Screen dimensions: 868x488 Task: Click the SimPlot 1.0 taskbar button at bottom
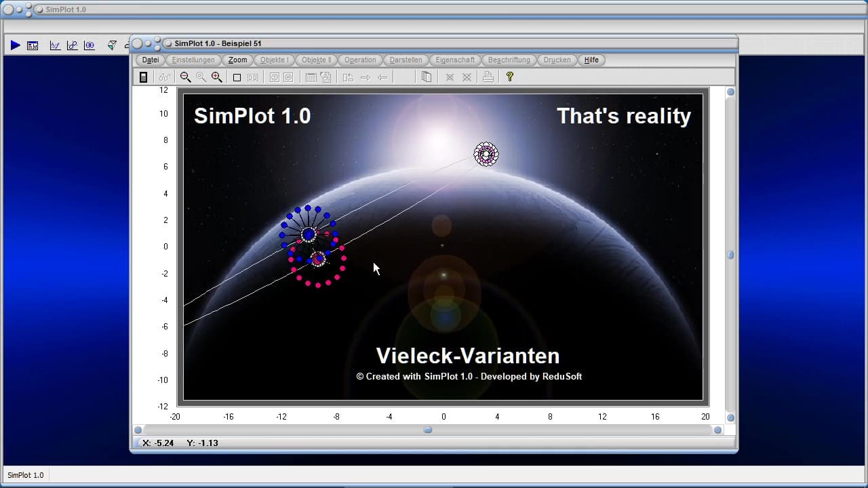tap(26, 475)
